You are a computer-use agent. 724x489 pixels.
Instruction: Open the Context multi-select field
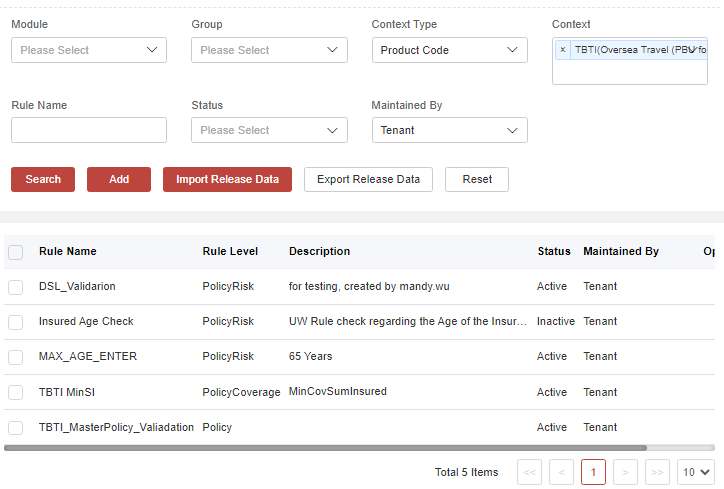tap(630, 61)
